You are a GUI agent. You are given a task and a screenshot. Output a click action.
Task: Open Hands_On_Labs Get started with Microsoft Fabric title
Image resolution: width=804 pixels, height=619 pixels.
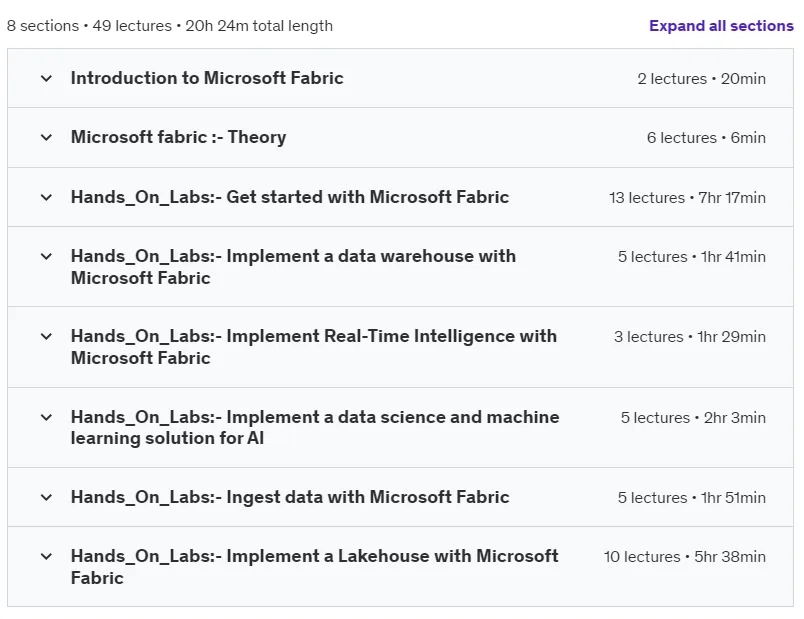click(x=290, y=197)
